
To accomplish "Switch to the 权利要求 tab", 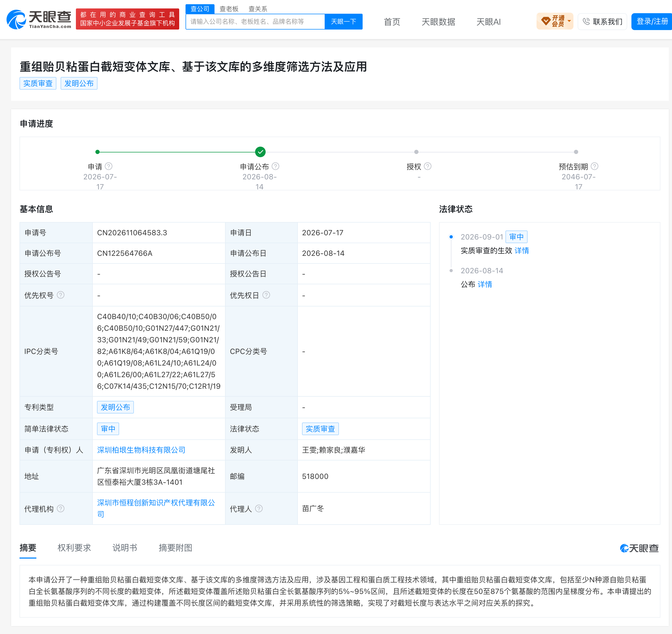I will [x=74, y=548].
